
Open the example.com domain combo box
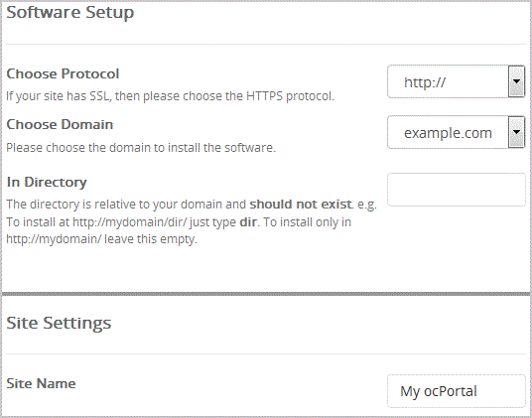(456, 132)
